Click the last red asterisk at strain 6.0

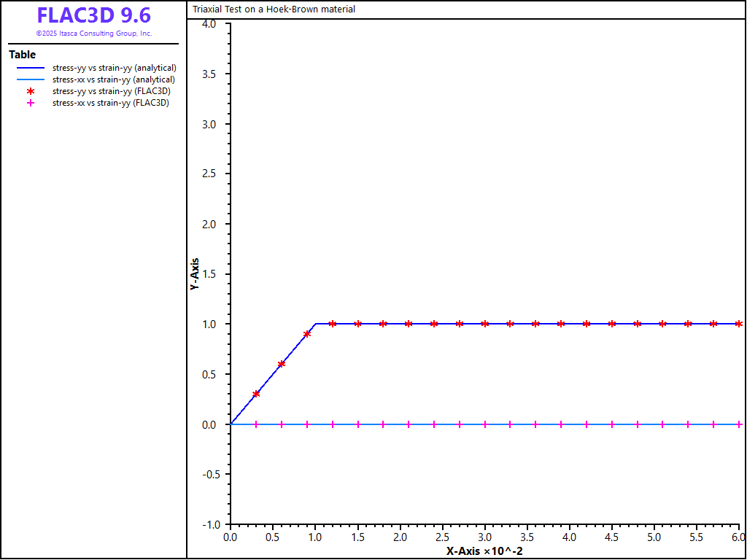coord(739,324)
